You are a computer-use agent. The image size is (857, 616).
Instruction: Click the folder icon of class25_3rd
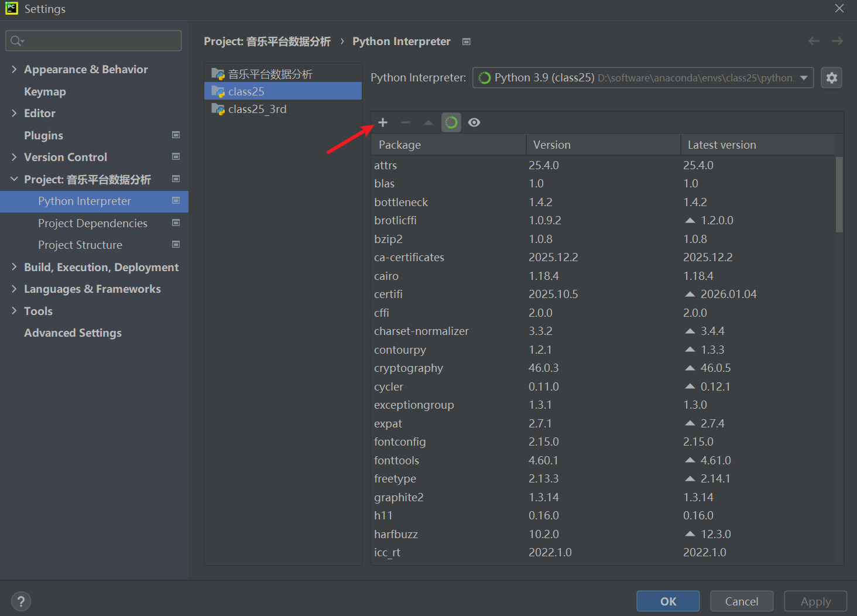pos(218,109)
